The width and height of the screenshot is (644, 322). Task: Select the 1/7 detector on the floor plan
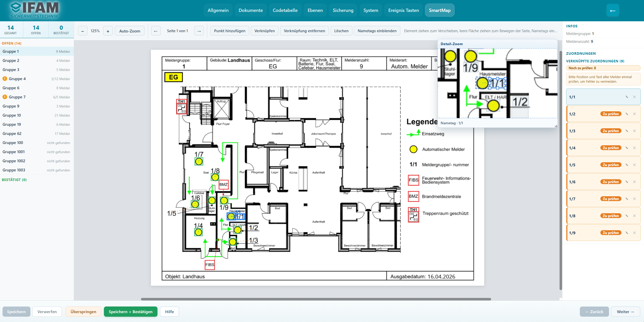coord(199,161)
